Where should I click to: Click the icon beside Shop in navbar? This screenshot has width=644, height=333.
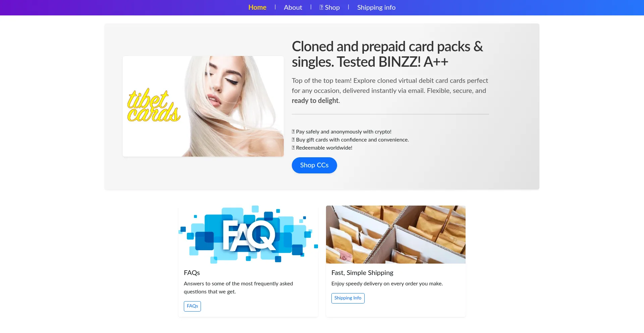pyautogui.click(x=321, y=7)
